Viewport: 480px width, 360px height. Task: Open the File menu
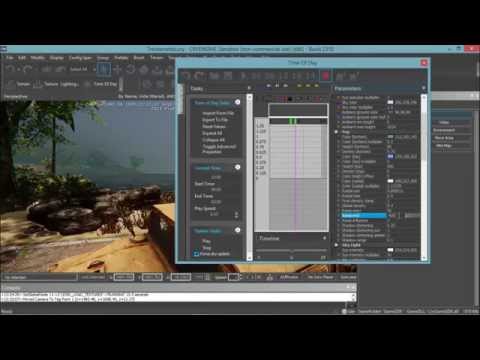(x=10, y=58)
